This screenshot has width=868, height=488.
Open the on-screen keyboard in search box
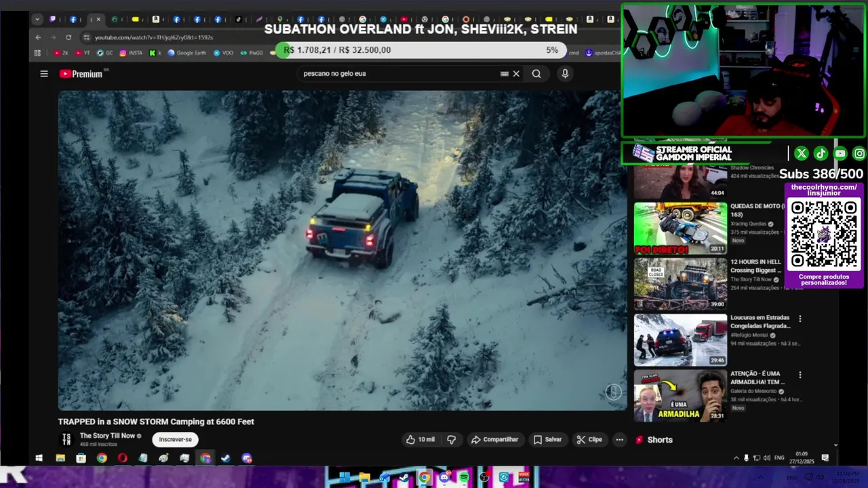504,74
